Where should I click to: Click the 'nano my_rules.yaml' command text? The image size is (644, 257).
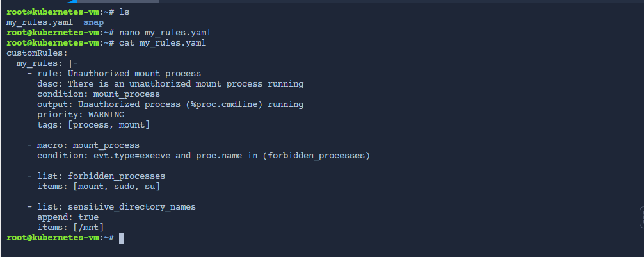[165, 33]
